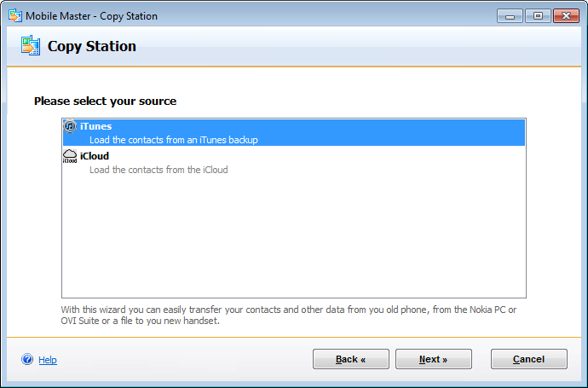Viewport: 588px width, 388px height.
Task: Click the blue Help question mark icon
Action: [x=27, y=360]
